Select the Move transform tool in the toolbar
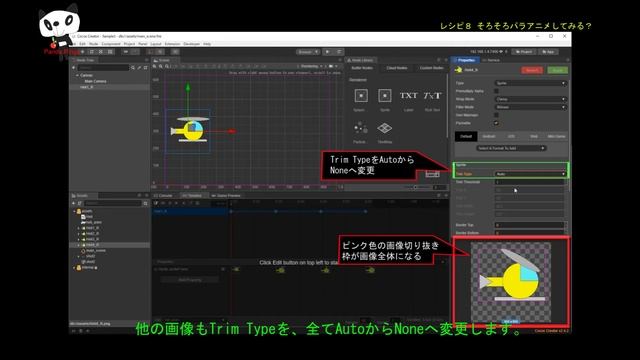 [83, 52]
